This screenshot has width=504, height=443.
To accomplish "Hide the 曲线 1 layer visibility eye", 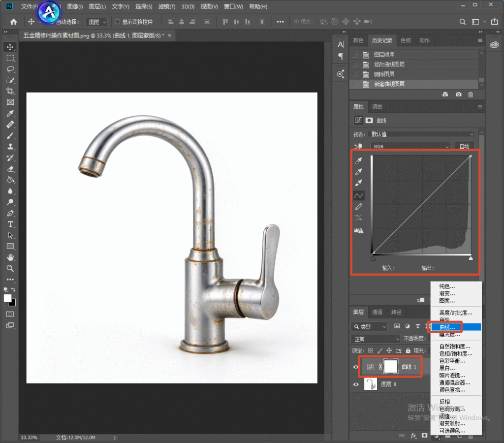I will [x=355, y=367].
